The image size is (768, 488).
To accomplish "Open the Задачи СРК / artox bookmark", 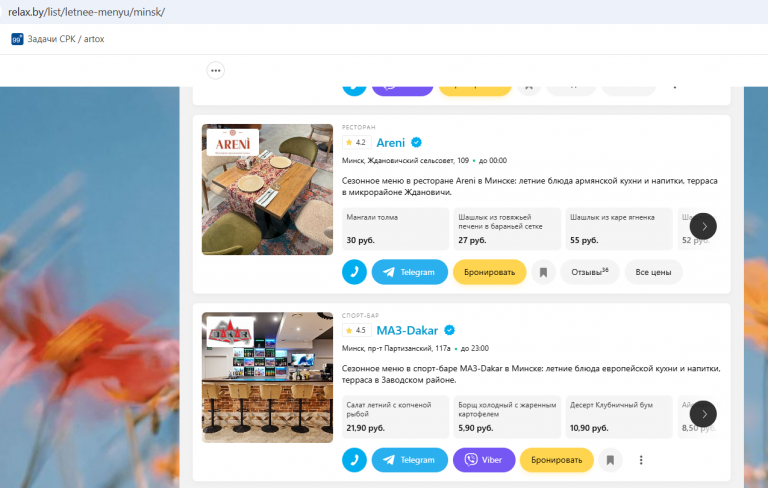I will (58, 39).
